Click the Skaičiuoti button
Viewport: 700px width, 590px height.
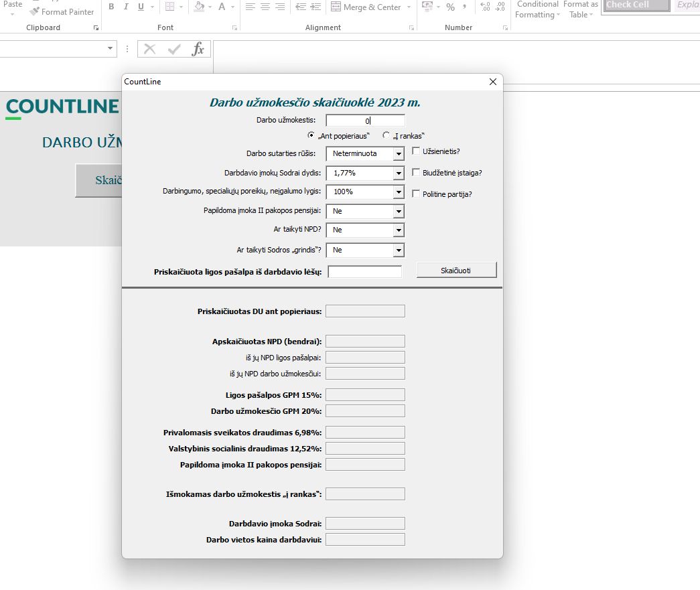click(x=456, y=271)
